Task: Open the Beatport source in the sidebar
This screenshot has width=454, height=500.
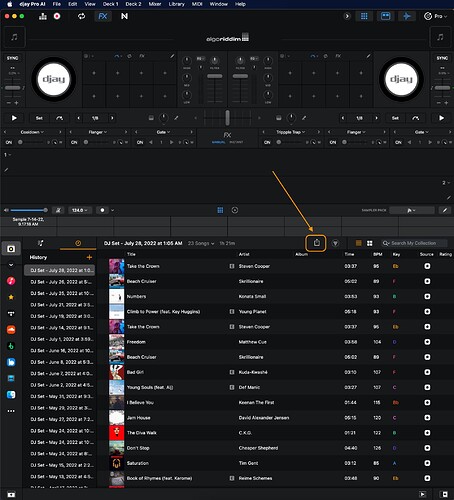Action: click(x=11, y=346)
